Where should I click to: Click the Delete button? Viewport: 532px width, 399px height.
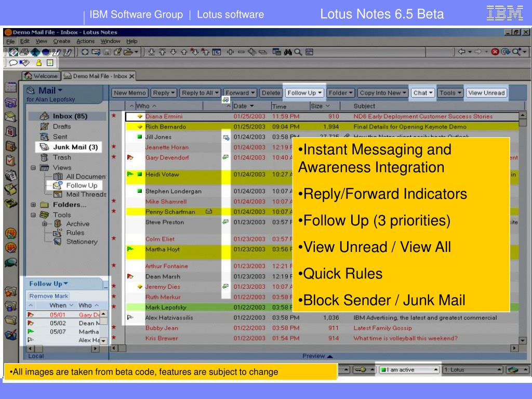271,93
